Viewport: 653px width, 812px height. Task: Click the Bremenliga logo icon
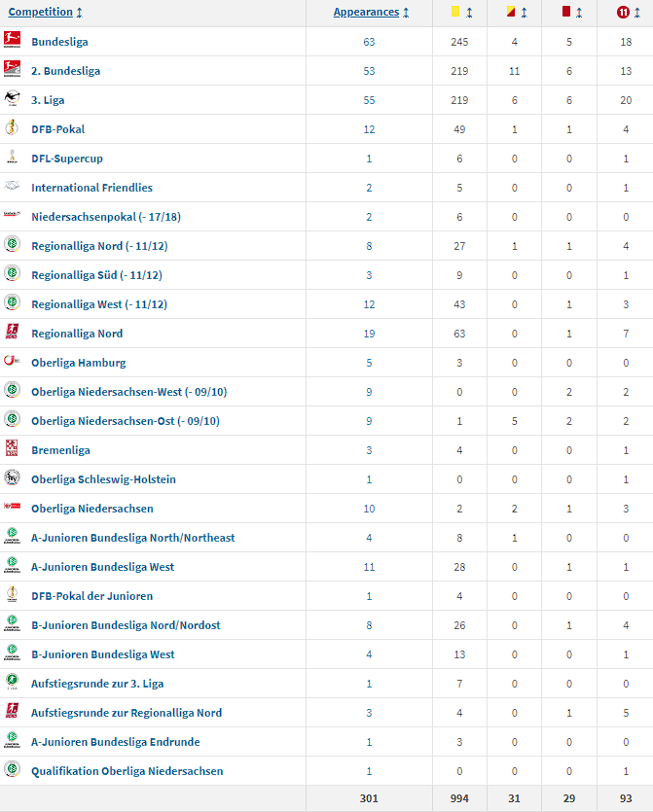tap(12, 448)
